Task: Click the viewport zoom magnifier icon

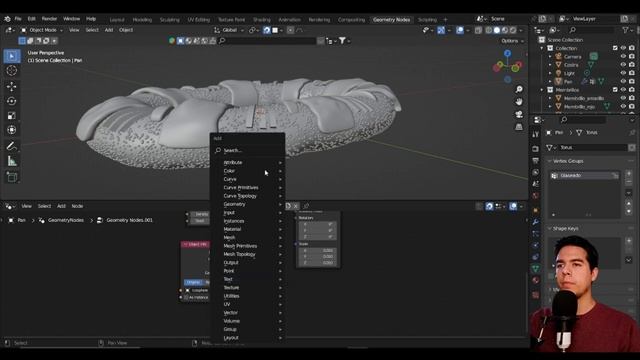Action: pyautogui.click(x=519, y=89)
